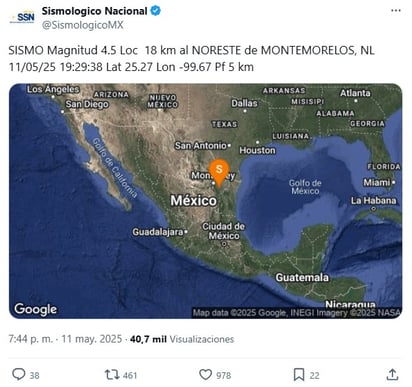
Task: Click the 22 bookmarks count
Action: coord(315,376)
